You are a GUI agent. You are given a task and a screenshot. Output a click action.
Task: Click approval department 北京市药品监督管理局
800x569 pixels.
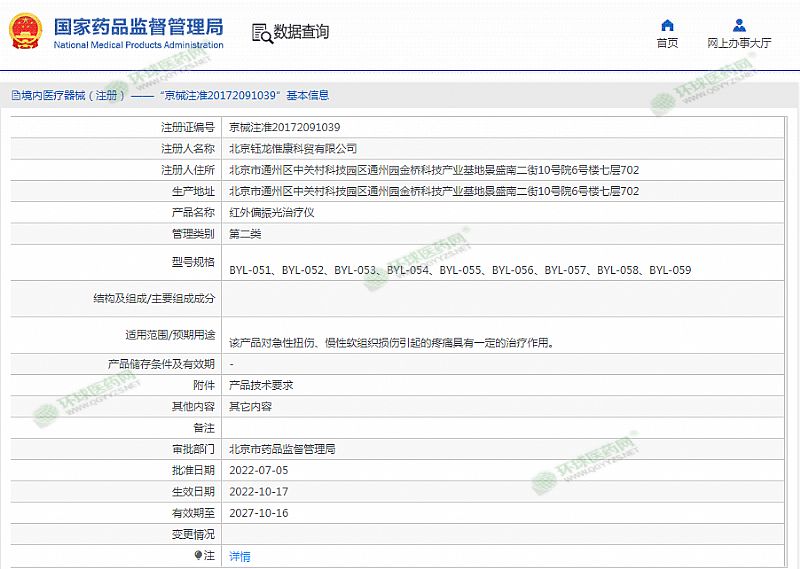click(x=282, y=450)
